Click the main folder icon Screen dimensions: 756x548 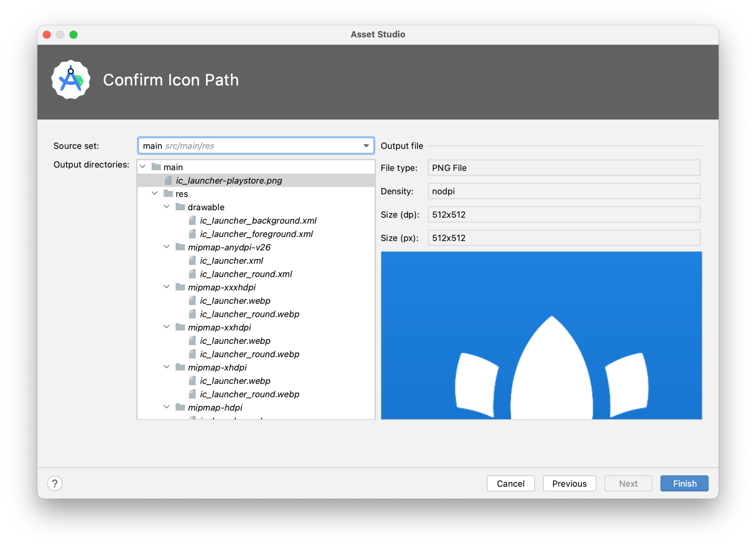tap(157, 167)
